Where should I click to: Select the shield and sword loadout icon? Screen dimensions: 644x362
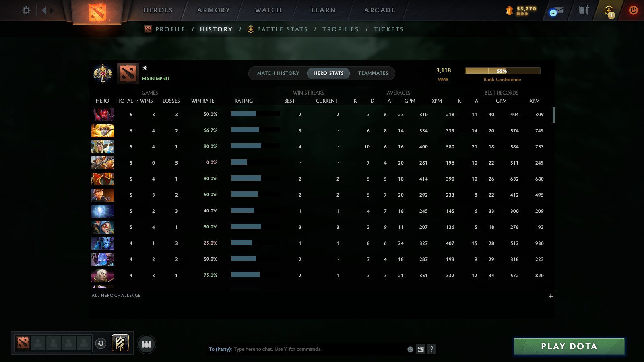(583, 11)
